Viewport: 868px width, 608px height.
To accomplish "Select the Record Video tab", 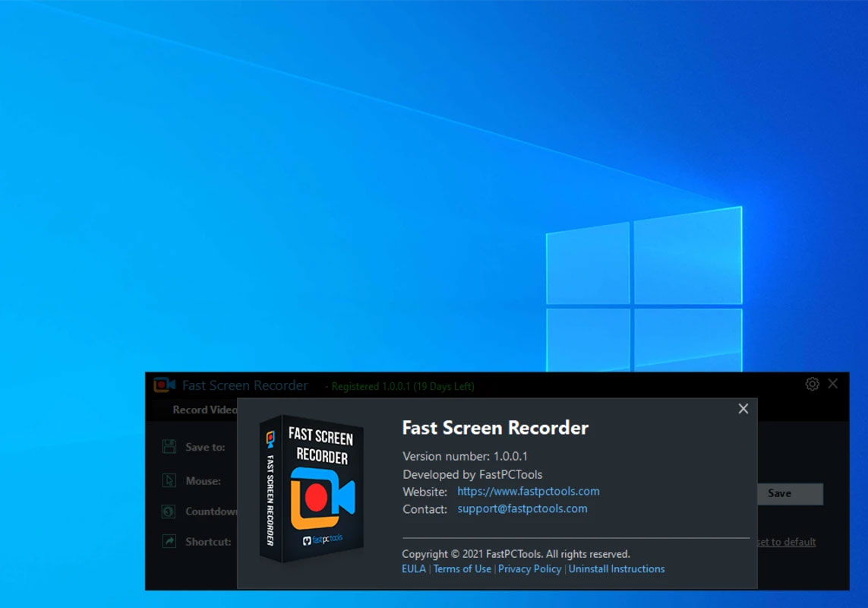I will click(x=204, y=410).
